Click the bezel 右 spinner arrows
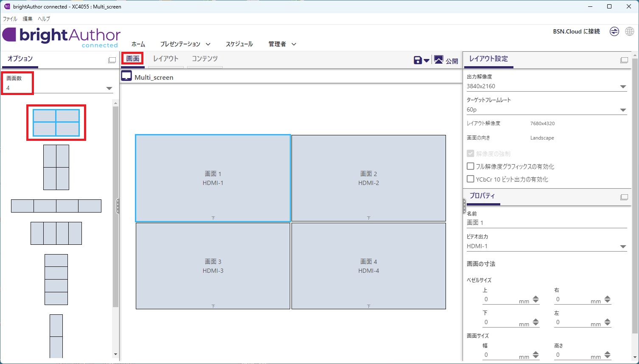Image resolution: width=639 pixels, height=364 pixels. click(x=608, y=300)
